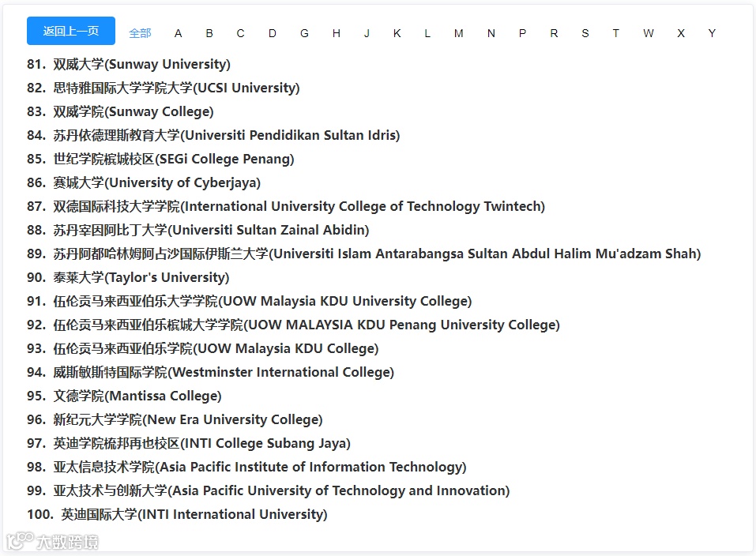
Task: Select entry 85 SEGi College Penang
Action: 160,159
